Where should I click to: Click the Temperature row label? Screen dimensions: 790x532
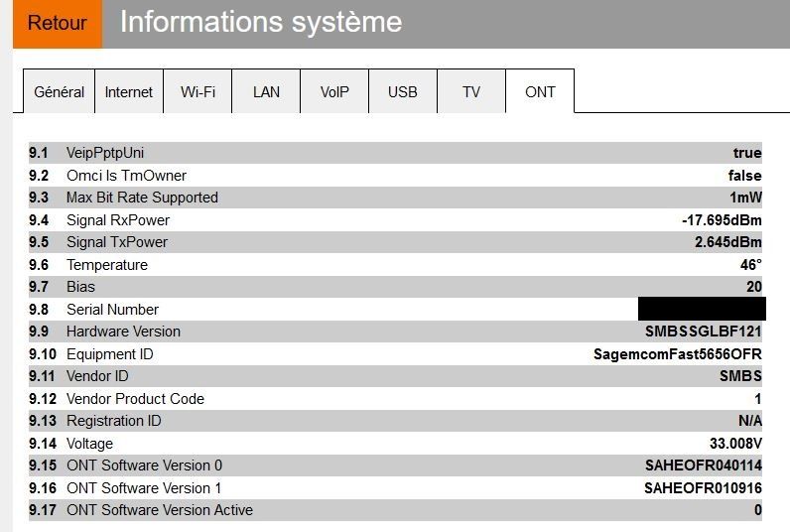107,265
